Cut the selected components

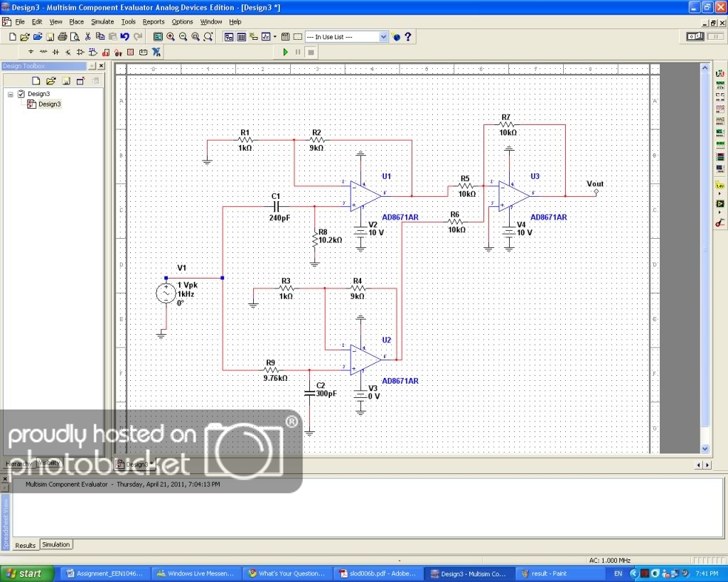[x=87, y=37]
